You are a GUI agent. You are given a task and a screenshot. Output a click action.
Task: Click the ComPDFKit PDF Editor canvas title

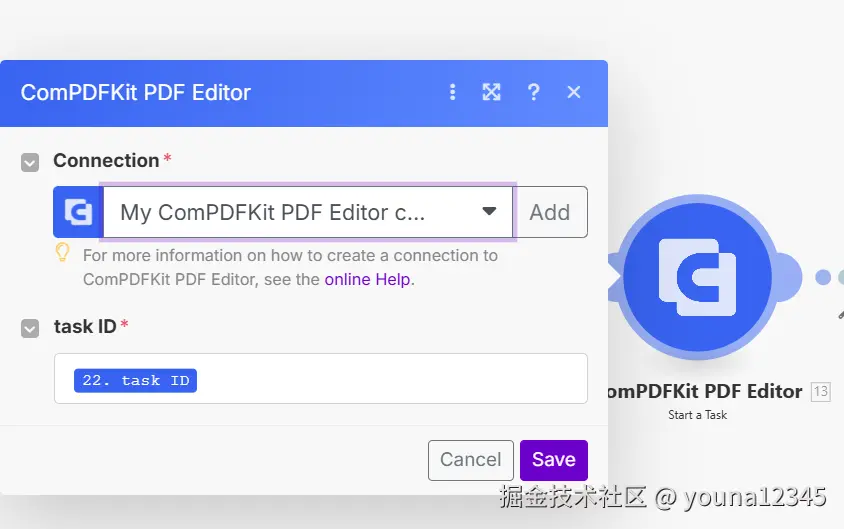[x=705, y=391]
